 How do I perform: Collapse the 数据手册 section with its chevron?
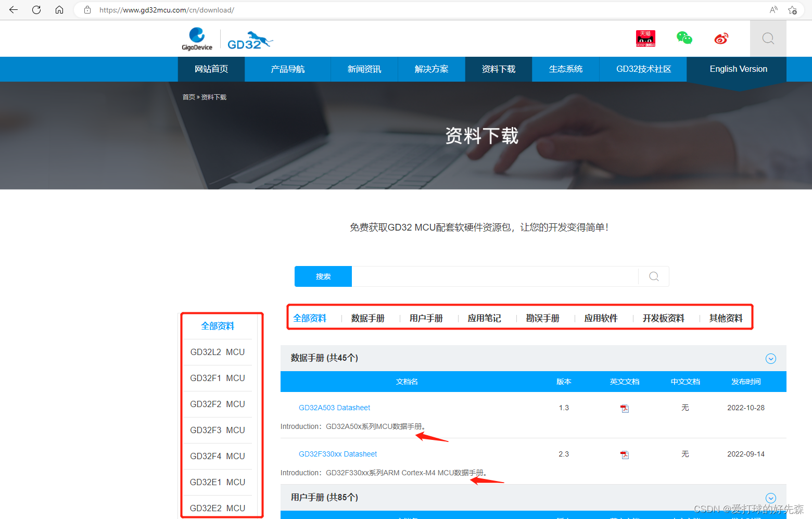[x=771, y=359]
